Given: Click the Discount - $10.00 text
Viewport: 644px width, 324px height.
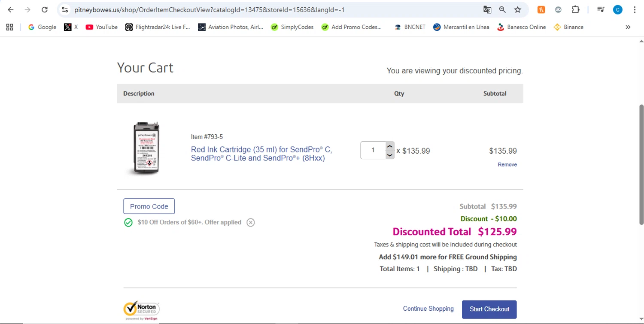Looking at the screenshot, I should pyautogui.click(x=489, y=218).
